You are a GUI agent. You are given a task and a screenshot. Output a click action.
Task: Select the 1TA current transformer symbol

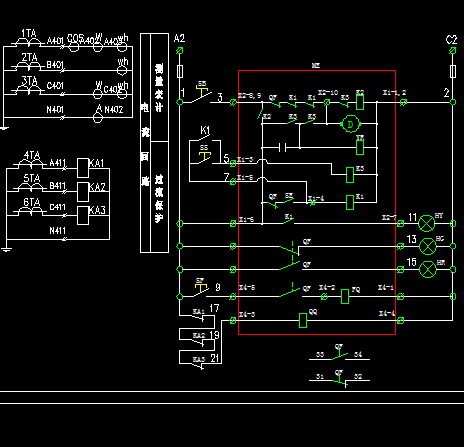(x=29, y=42)
